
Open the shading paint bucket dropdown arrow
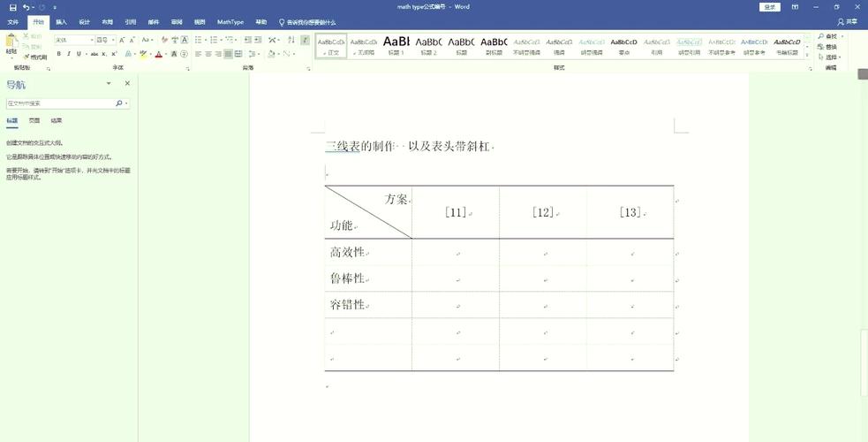[277, 54]
